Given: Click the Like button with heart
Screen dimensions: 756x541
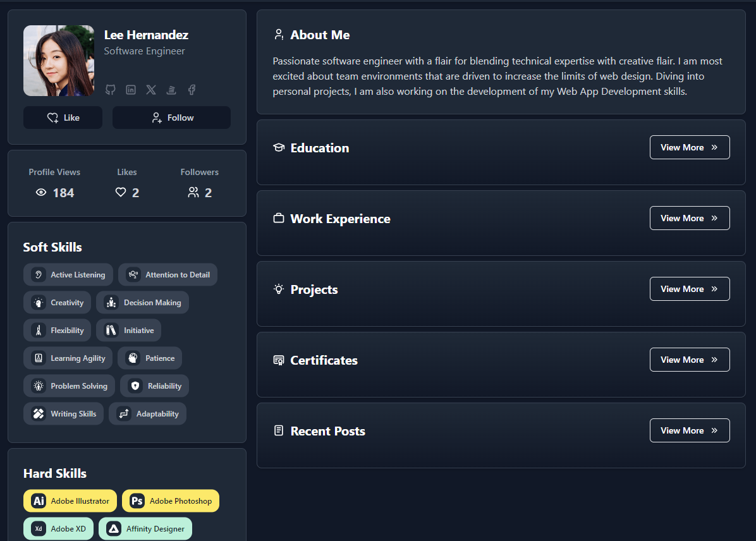Looking at the screenshot, I should 63,118.
